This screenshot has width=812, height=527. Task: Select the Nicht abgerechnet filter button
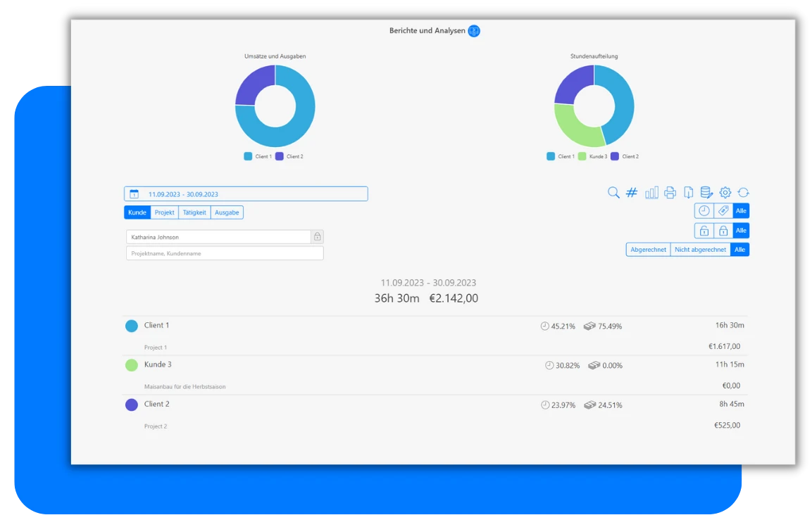(700, 250)
